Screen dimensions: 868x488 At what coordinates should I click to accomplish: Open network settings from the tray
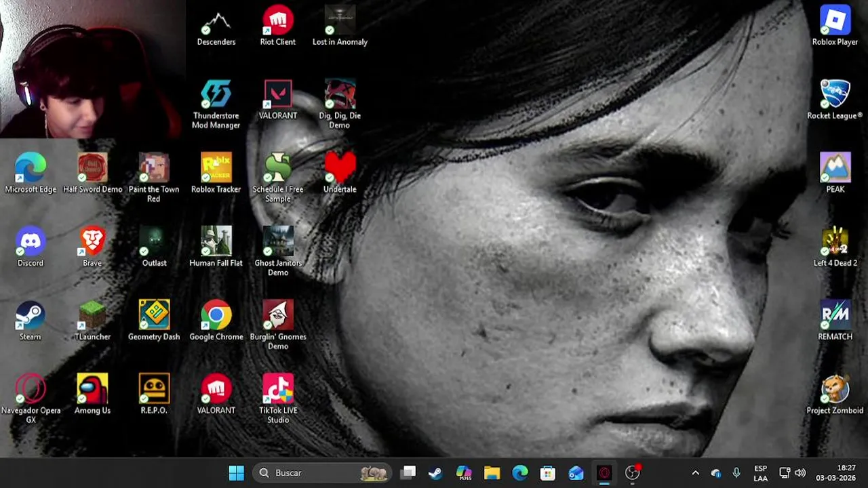(x=785, y=473)
